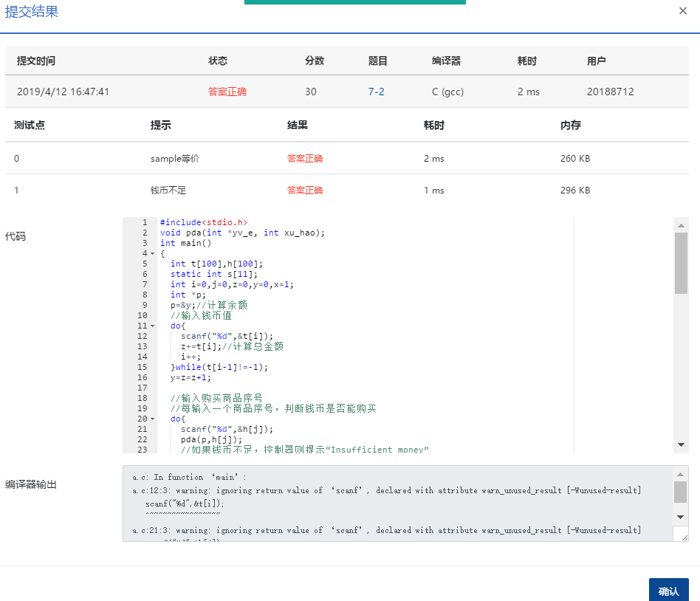
Task: Click code editor scroll down arrow
Action: pyautogui.click(x=681, y=444)
